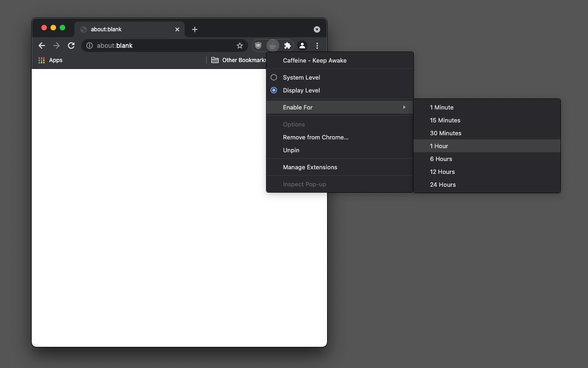
Task: Expand the Enable For submenu
Action: point(340,107)
